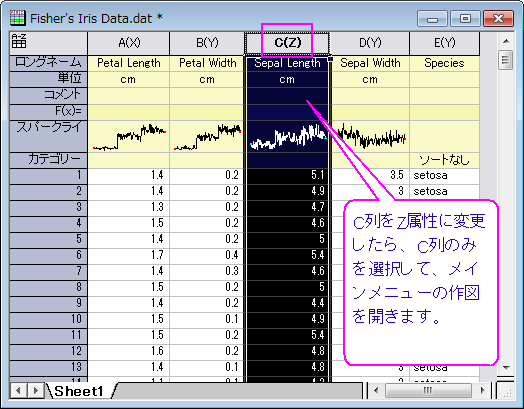The image size is (524, 409).
Task: Click the unit 'cm' cell in column A
Action: (129, 80)
